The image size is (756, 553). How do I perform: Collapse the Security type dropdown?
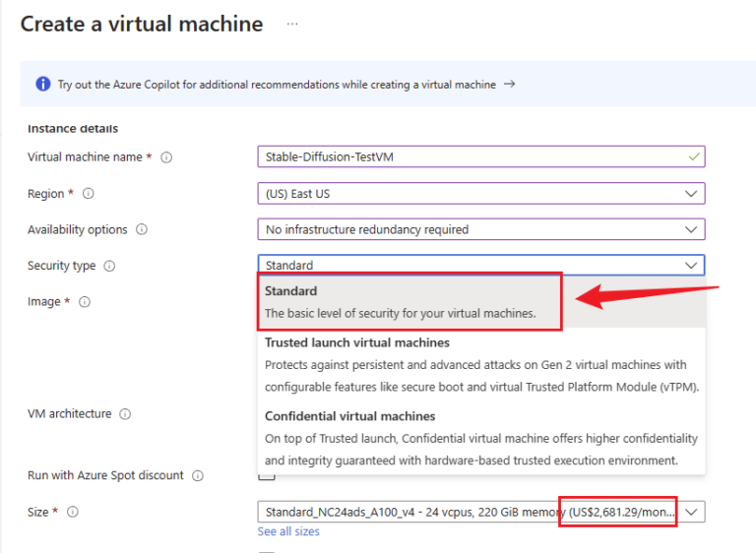tap(481, 265)
